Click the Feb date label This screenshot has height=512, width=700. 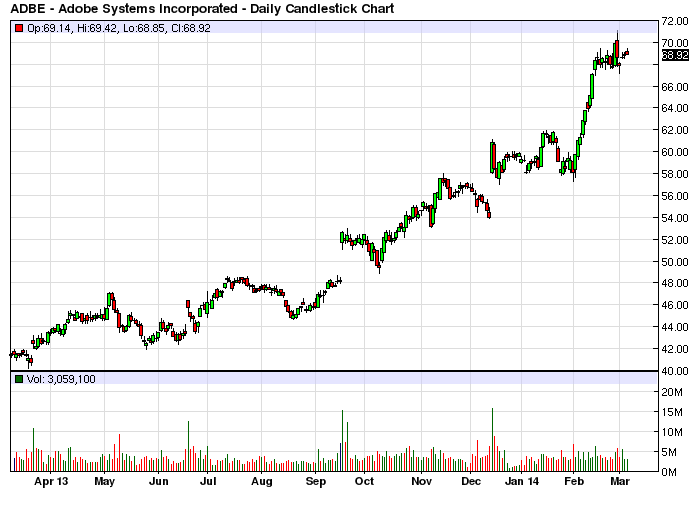point(574,482)
